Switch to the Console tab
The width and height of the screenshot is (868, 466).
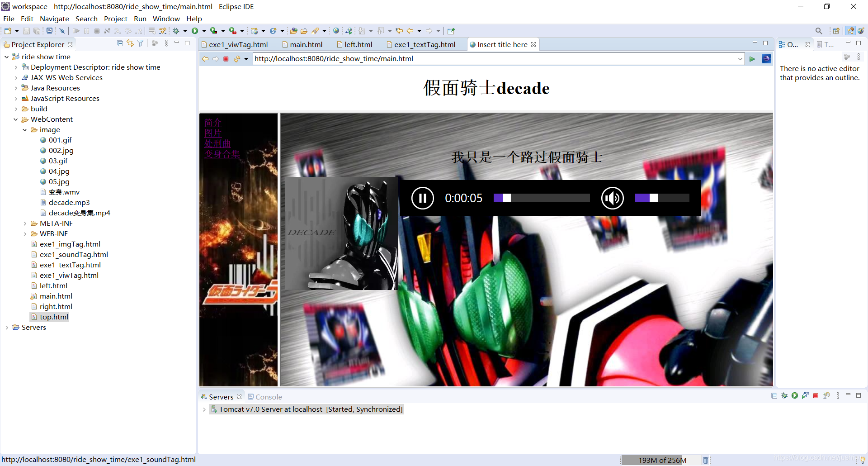click(265, 397)
